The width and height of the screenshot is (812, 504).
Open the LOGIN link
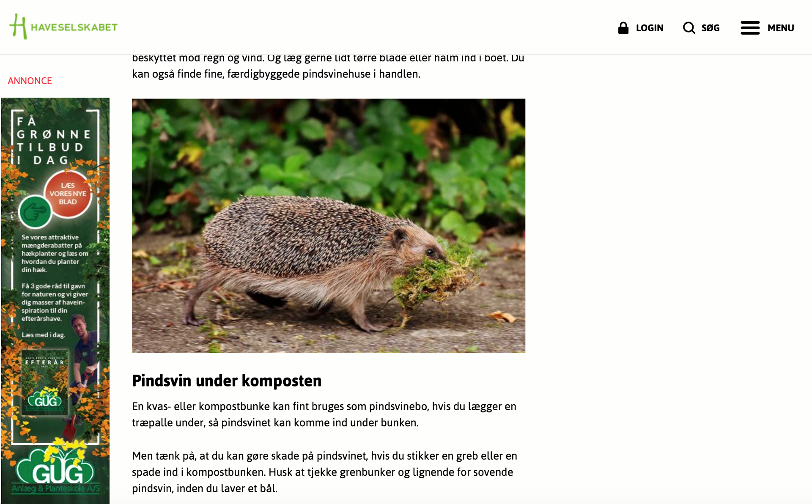click(x=650, y=28)
